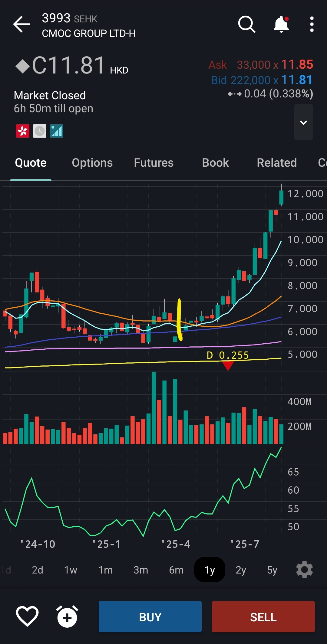Tap the 12.000 price axis label

click(306, 194)
